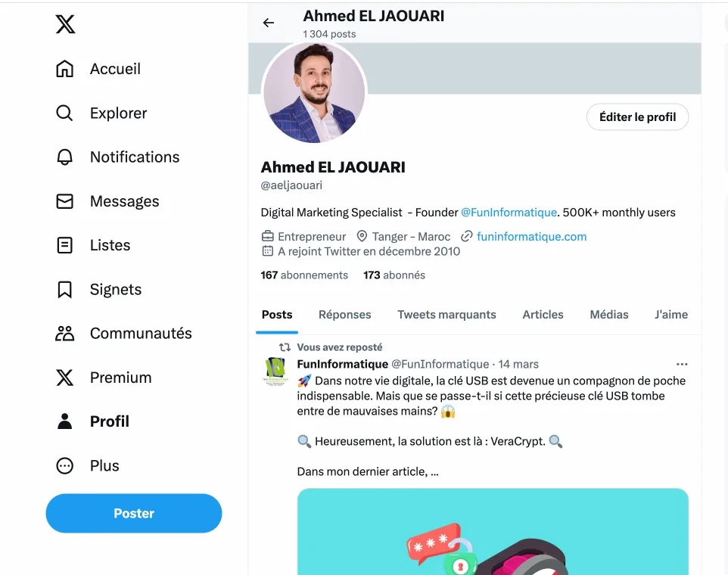Viewport: 728px width, 575px height.
Task: Select the Tweets marquants tab
Action: click(446, 315)
